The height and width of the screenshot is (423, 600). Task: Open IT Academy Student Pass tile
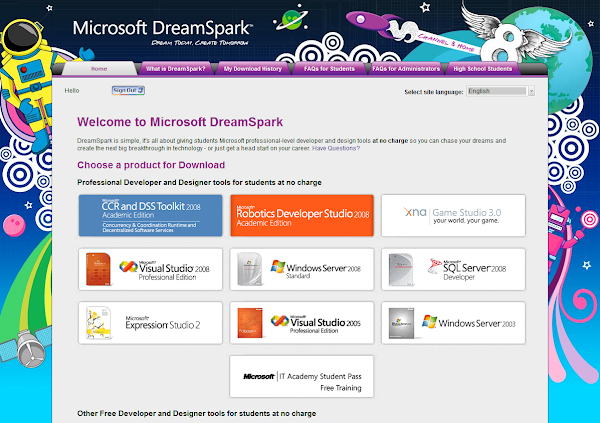click(302, 377)
